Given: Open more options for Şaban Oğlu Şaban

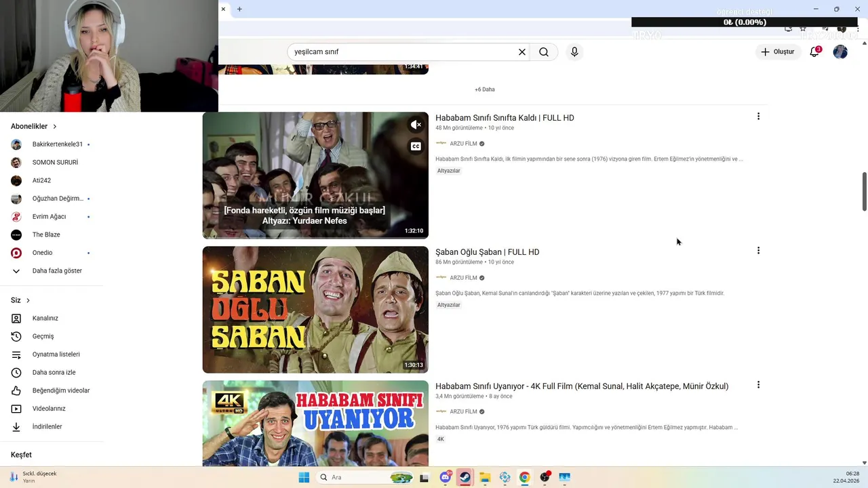Looking at the screenshot, I should pos(758,251).
